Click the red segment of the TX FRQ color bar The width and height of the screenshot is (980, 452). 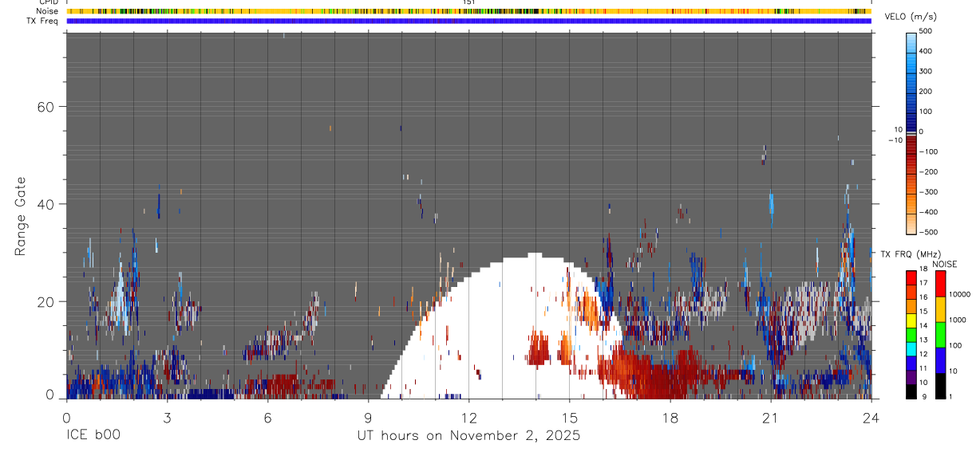pyautogui.click(x=911, y=277)
